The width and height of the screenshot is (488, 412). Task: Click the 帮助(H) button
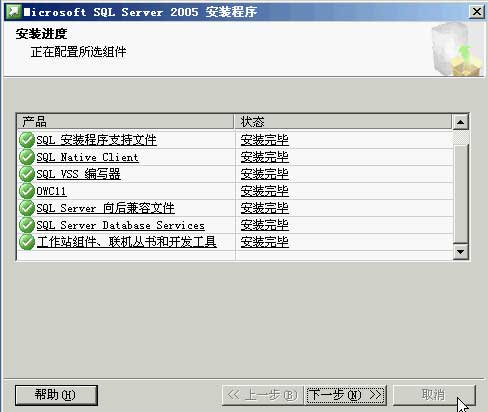coord(56,395)
